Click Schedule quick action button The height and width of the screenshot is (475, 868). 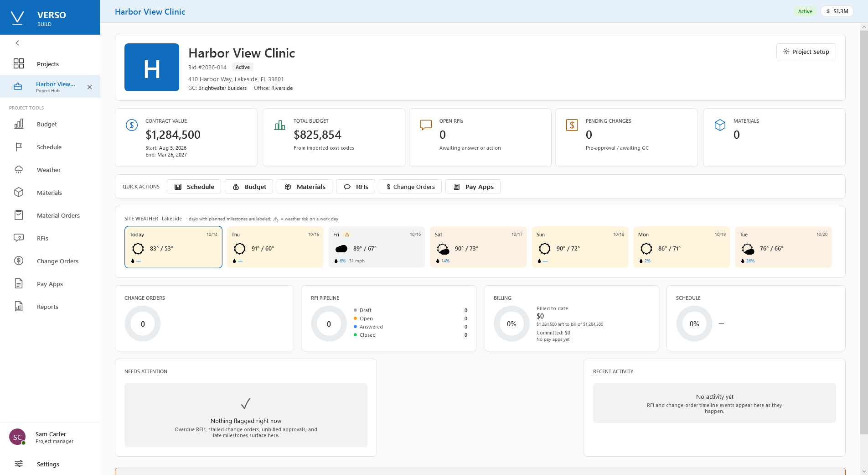pyautogui.click(x=194, y=187)
